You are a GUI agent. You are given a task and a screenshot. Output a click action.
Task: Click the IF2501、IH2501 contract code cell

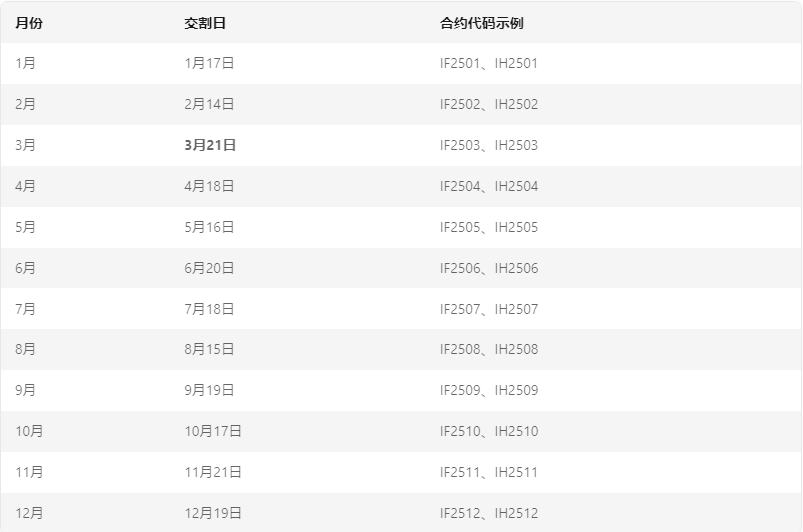[489, 63]
